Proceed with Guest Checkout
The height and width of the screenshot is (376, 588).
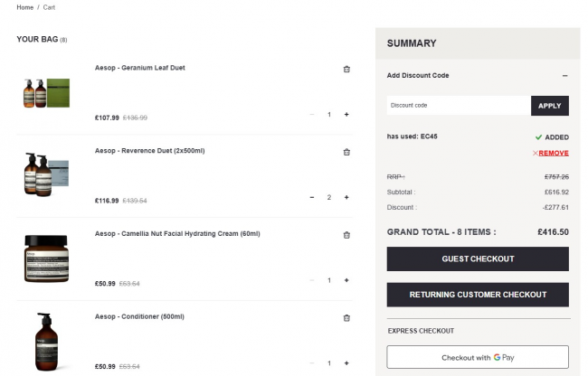(478, 259)
